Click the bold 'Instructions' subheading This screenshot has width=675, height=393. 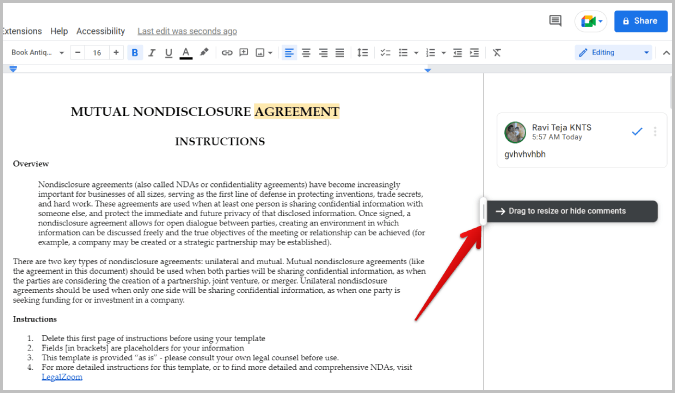pyautogui.click(x=35, y=319)
